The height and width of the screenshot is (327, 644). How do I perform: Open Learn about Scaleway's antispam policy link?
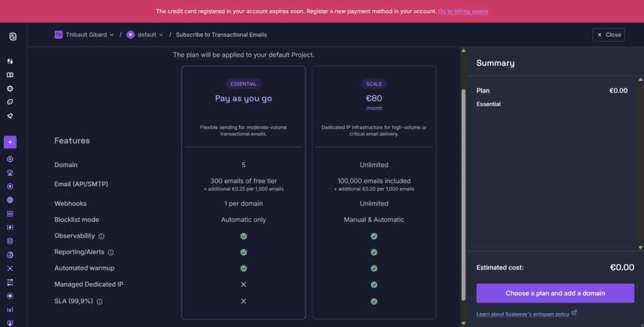pos(523,314)
